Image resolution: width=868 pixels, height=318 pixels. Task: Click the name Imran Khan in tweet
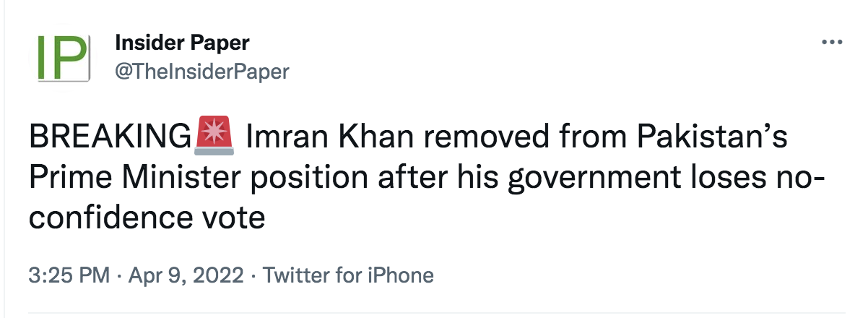point(324,136)
